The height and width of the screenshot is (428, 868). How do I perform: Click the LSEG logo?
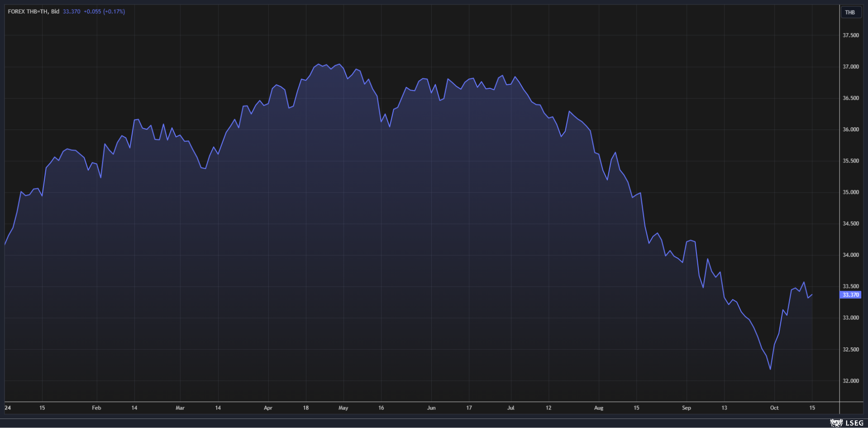[x=847, y=423]
